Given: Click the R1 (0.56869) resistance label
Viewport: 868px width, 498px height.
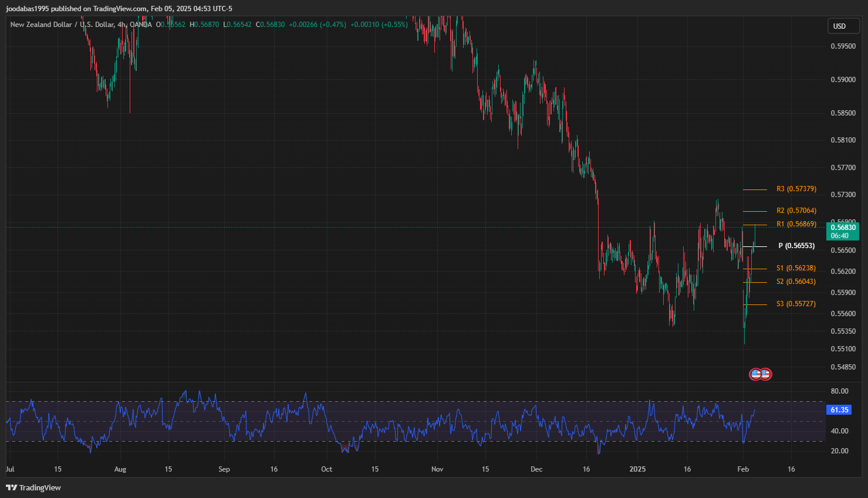Looking at the screenshot, I should pos(796,224).
